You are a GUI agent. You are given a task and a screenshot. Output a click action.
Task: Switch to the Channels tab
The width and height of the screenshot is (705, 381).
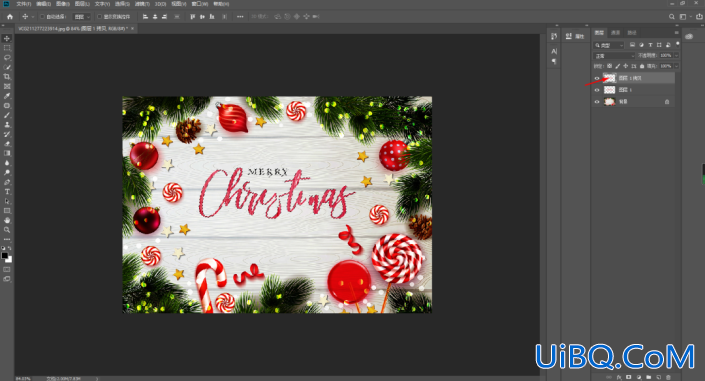[x=616, y=32]
